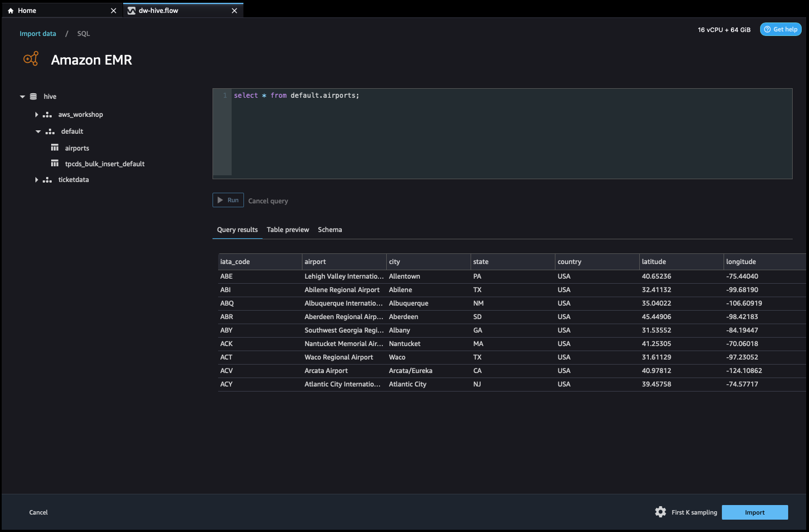Click the Amazon EMR logo icon
This screenshot has height=532, width=809.
31,58
